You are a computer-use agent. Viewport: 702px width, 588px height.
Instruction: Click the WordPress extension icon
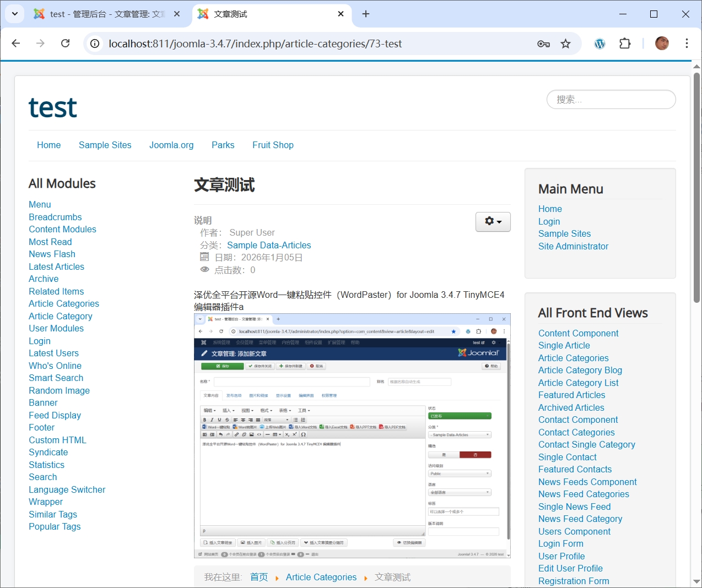600,43
